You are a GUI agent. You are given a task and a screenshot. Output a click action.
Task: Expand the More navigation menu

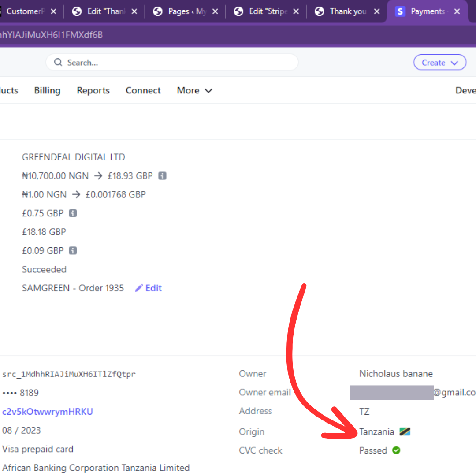click(x=194, y=90)
